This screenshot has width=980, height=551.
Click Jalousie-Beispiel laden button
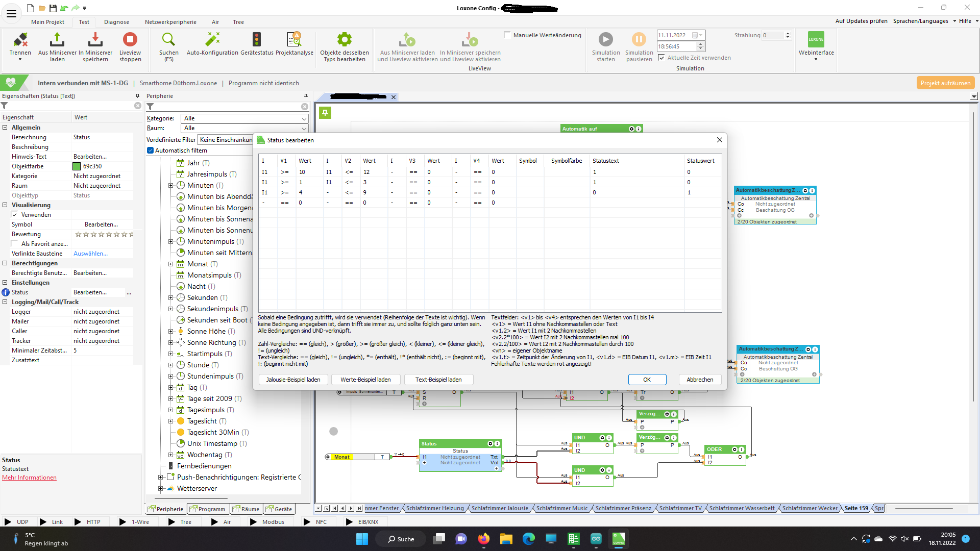pyautogui.click(x=293, y=380)
